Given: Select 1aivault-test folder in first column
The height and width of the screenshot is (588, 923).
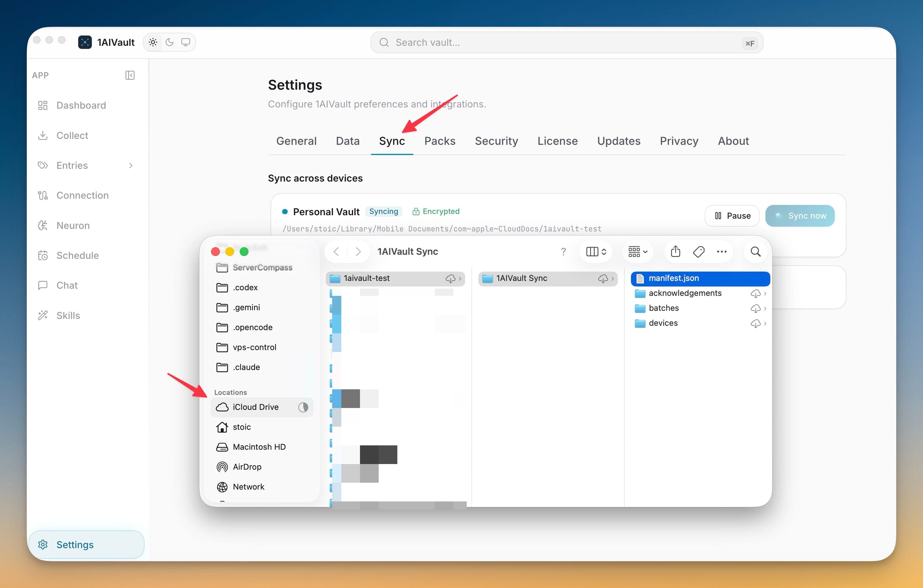Looking at the screenshot, I should 395,279.
